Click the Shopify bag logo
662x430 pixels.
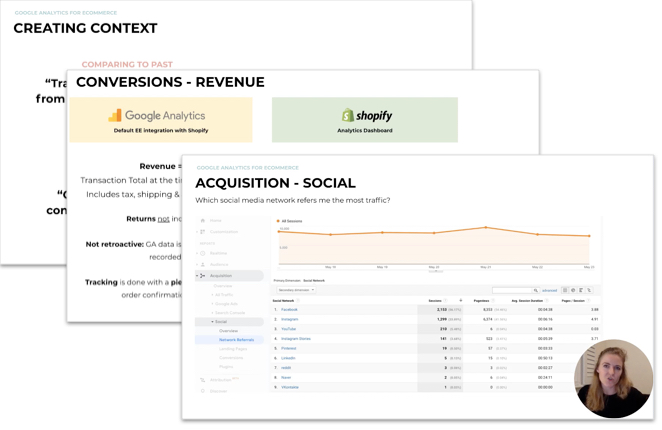point(347,115)
